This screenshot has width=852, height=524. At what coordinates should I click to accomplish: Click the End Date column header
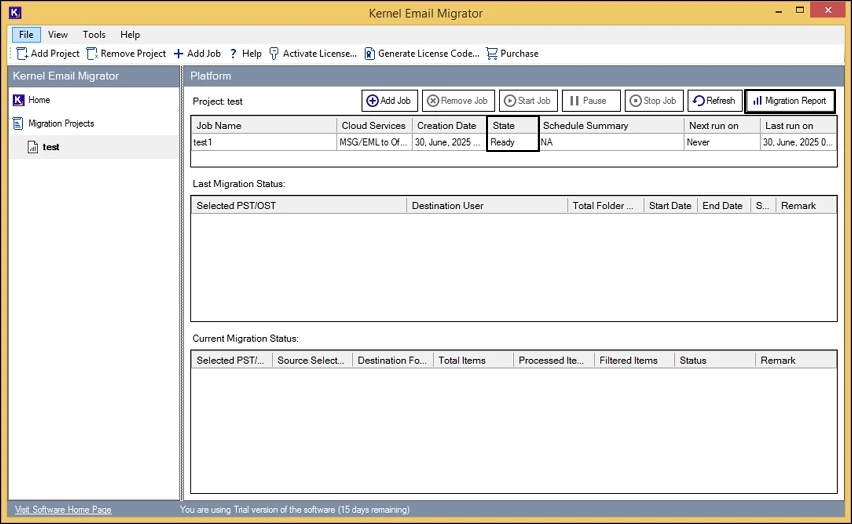pos(723,205)
